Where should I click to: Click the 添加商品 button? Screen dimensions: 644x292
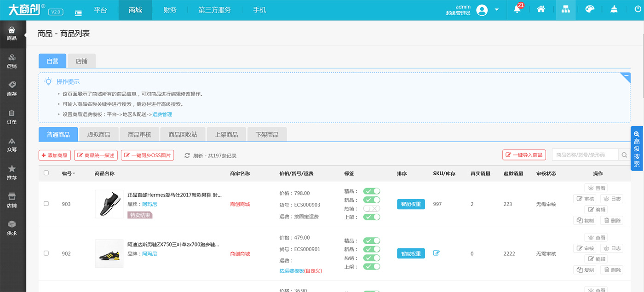54,155
